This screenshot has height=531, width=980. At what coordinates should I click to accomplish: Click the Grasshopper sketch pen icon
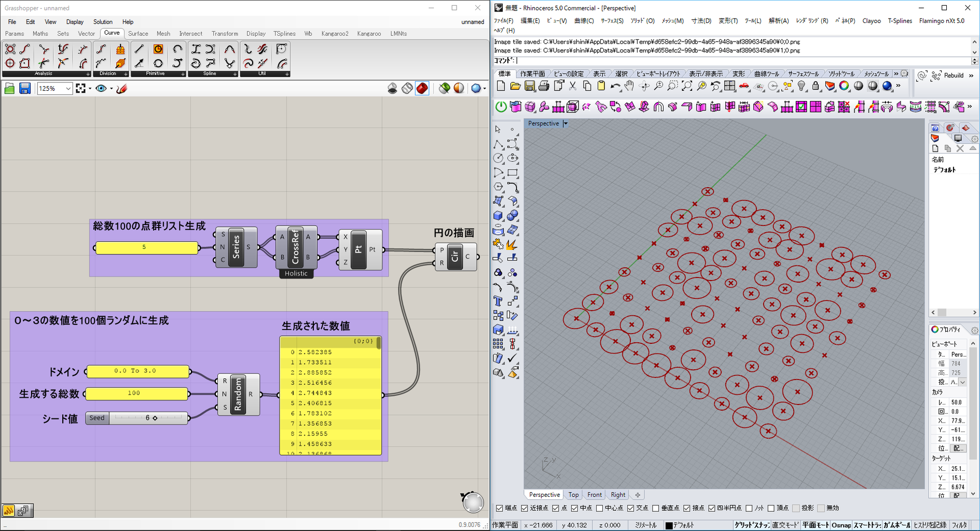click(122, 89)
